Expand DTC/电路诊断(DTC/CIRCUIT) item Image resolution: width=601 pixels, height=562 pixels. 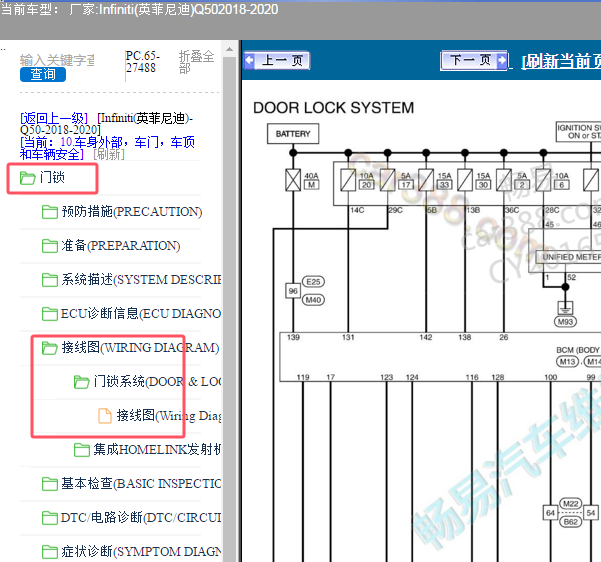[x=141, y=518]
